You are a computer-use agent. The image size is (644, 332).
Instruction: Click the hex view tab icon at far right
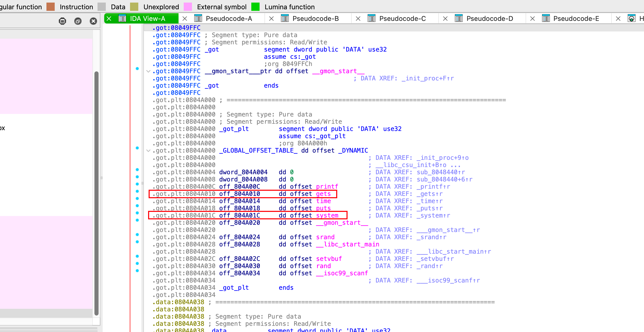coord(631,19)
